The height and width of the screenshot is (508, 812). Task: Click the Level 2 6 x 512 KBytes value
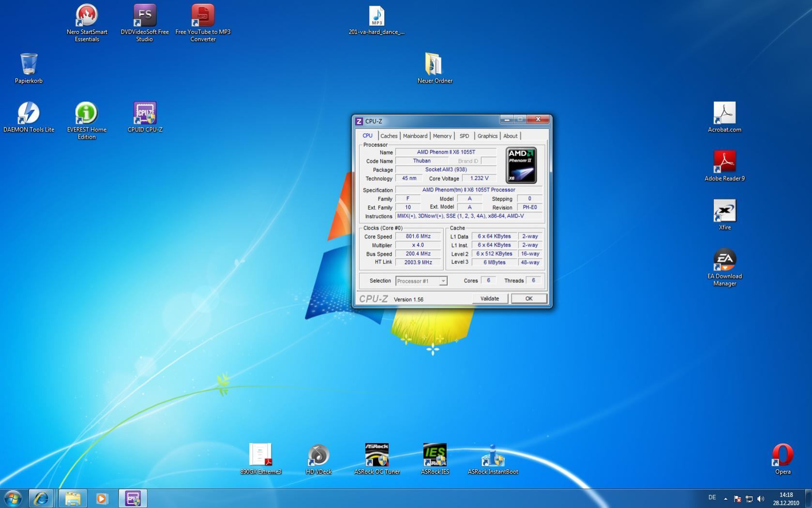coord(494,254)
